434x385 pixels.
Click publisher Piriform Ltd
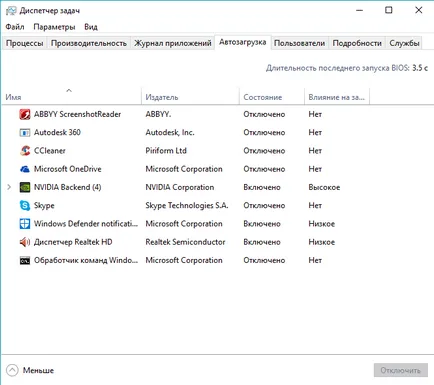coord(166,151)
